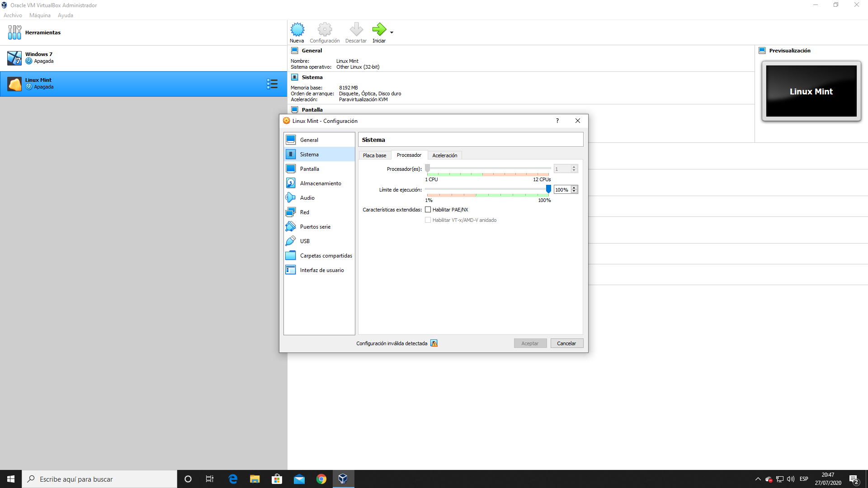Increase processor count spinner up arrow
The height and width of the screenshot is (488, 868).
pos(574,167)
